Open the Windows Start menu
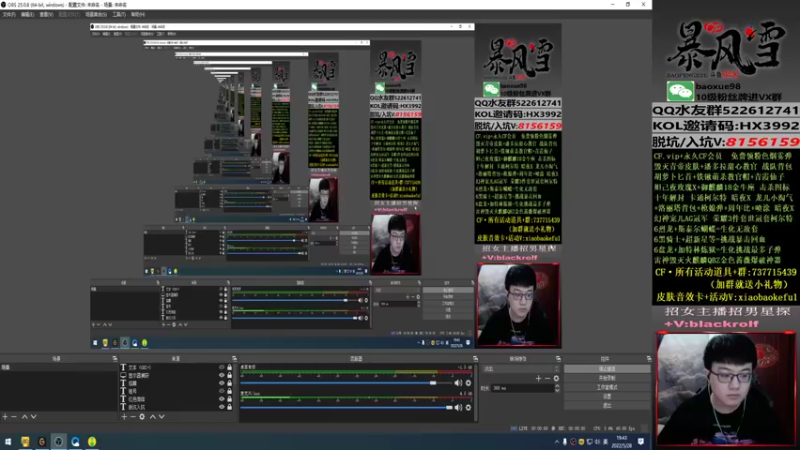800x450 pixels. [x=8, y=442]
